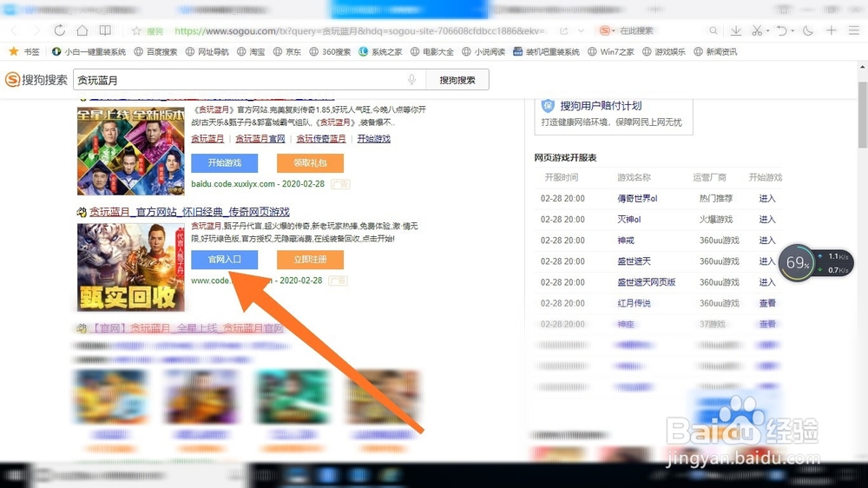Viewport: 868px width, 488px height.
Task: Open the first ad's celebrity banner thumbnail
Action: (x=131, y=151)
